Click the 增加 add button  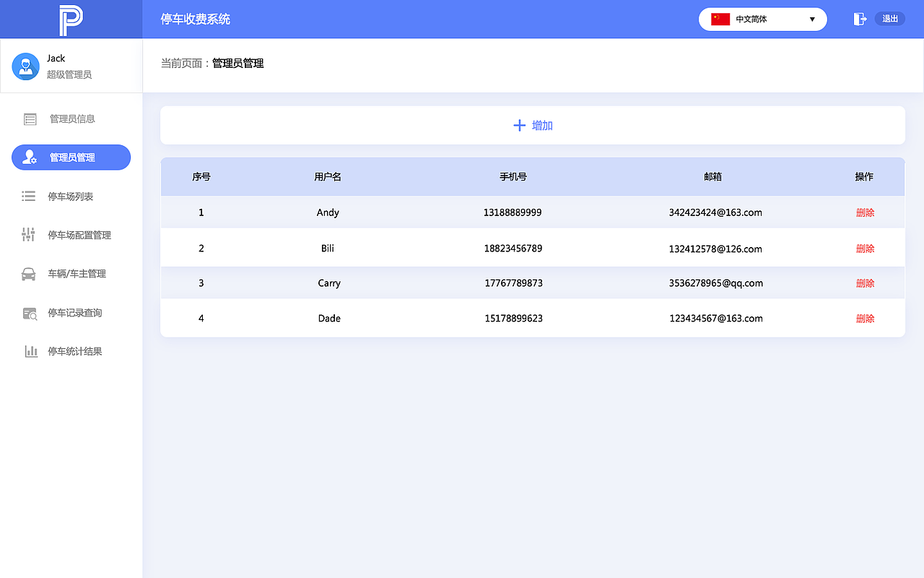(x=533, y=126)
